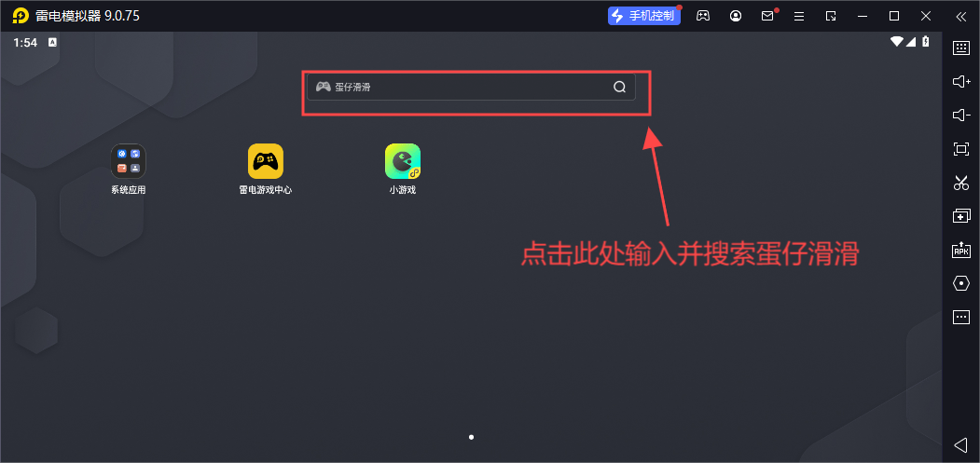Close the LDPlayer emulator window
Viewport: 980px width, 463px height.
pos(926,16)
